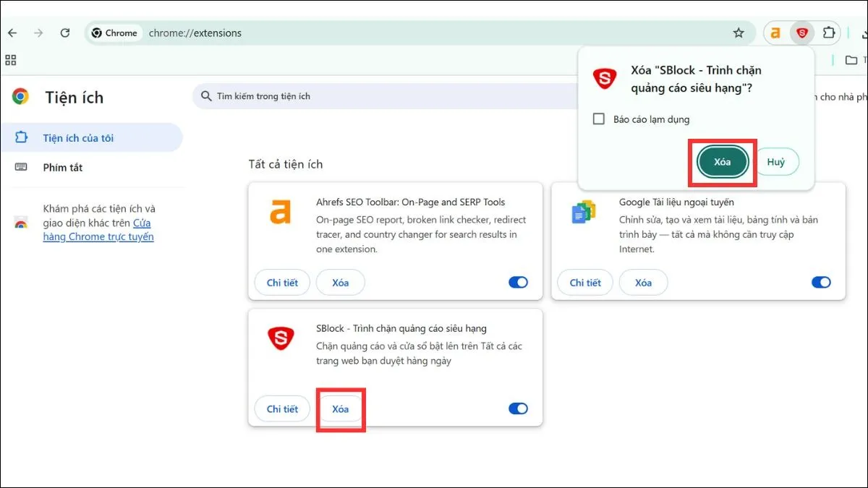Image resolution: width=868 pixels, height=488 pixels.
Task: Switch off the SBlock extension toggle
Action: (518, 409)
